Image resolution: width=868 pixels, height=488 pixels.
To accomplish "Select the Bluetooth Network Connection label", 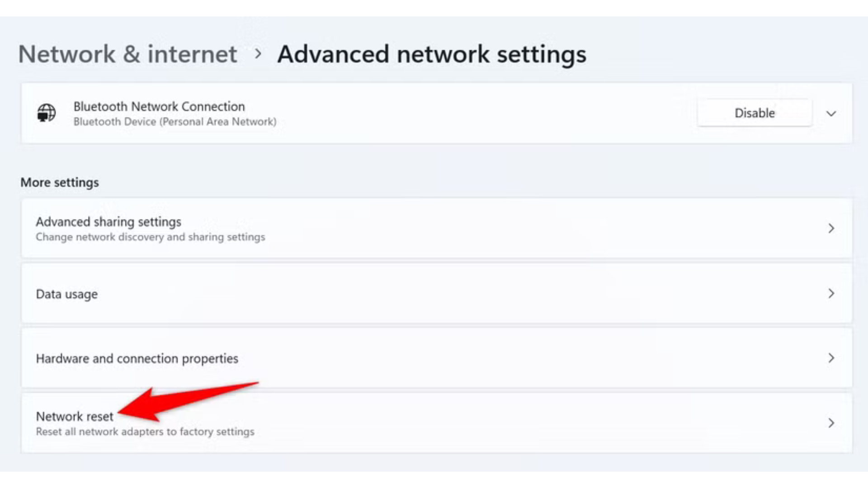I will point(159,107).
